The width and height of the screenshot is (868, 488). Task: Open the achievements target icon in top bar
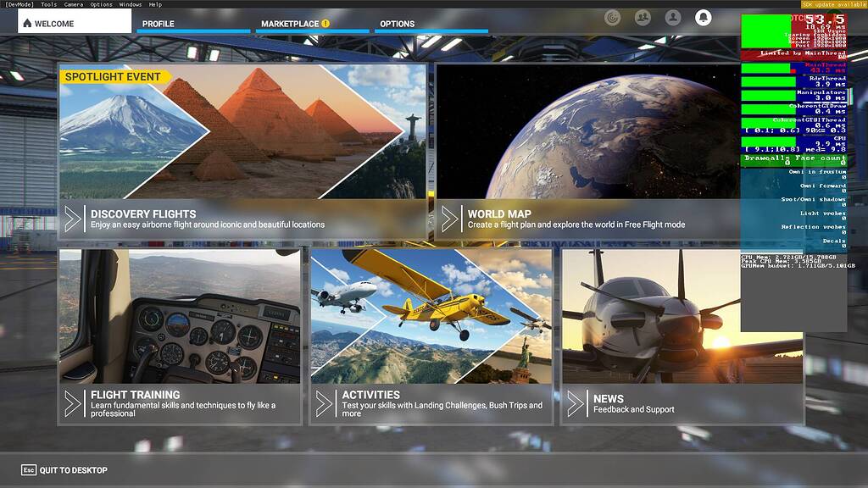point(612,17)
